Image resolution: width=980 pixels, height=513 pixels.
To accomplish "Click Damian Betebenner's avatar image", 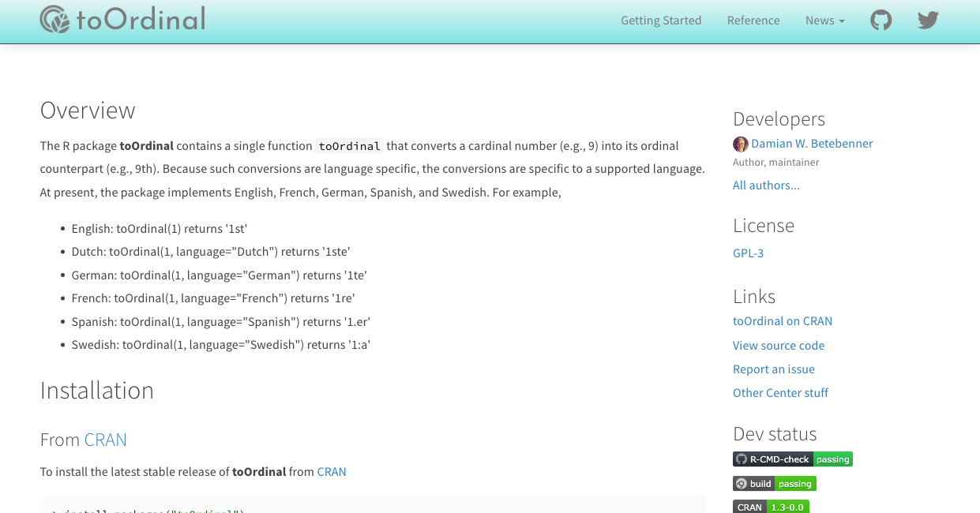I will click(740, 144).
